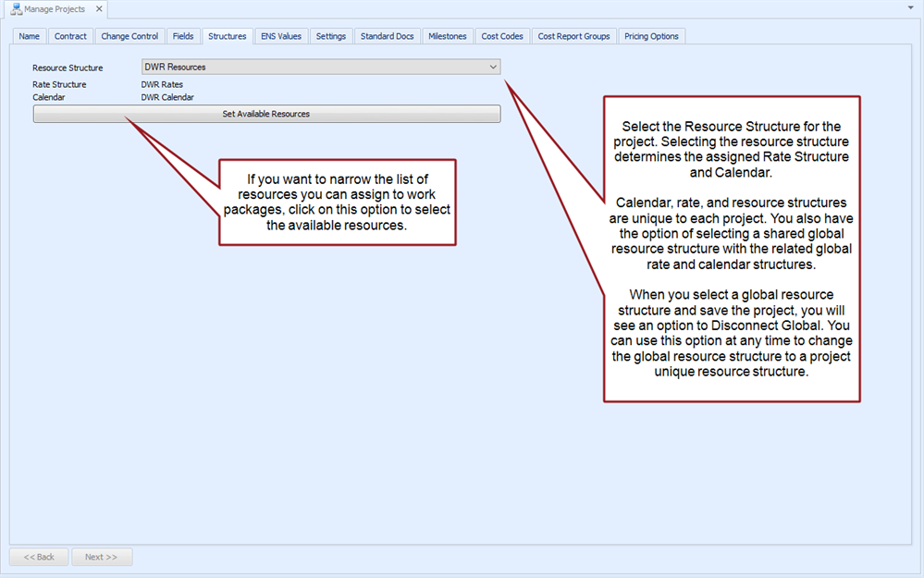The height and width of the screenshot is (578, 924).
Task: Close the Manage Projects document tab
Action: (99, 9)
